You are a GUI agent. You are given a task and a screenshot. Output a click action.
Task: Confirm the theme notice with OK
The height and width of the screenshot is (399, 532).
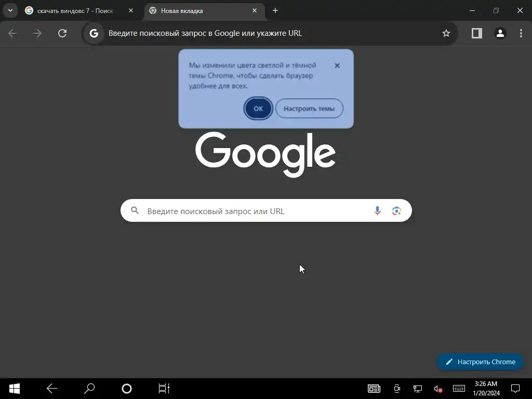pyautogui.click(x=258, y=109)
